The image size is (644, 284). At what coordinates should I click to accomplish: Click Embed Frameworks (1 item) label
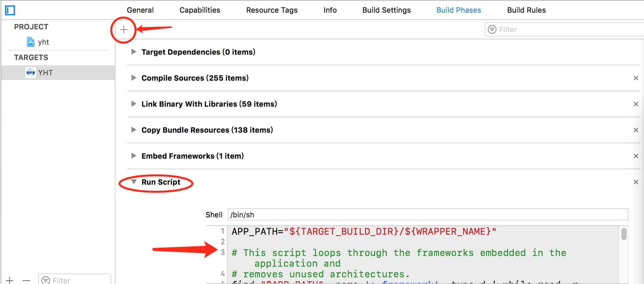193,156
